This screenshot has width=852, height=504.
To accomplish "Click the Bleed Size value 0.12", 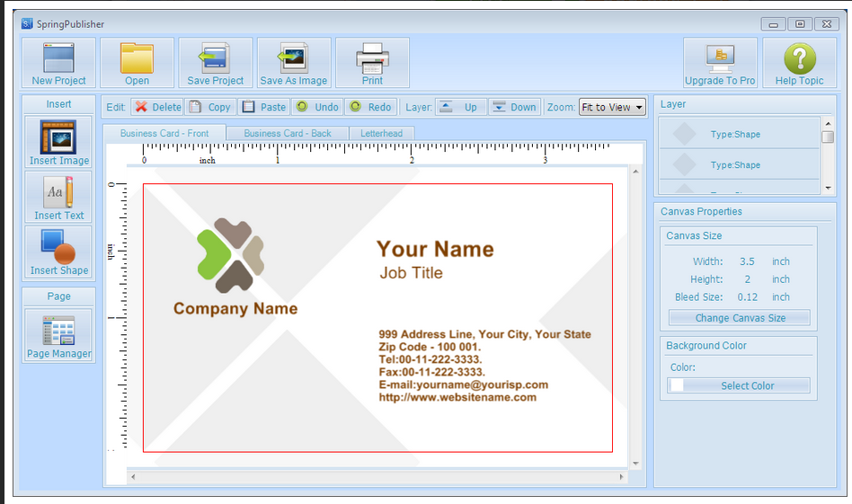I will click(747, 297).
